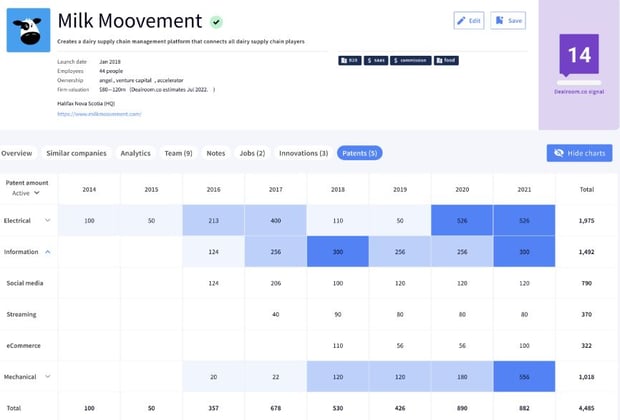The width and height of the screenshot is (620, 420).
Task: Expand the Electrical patent row
Action: (47, 220)
